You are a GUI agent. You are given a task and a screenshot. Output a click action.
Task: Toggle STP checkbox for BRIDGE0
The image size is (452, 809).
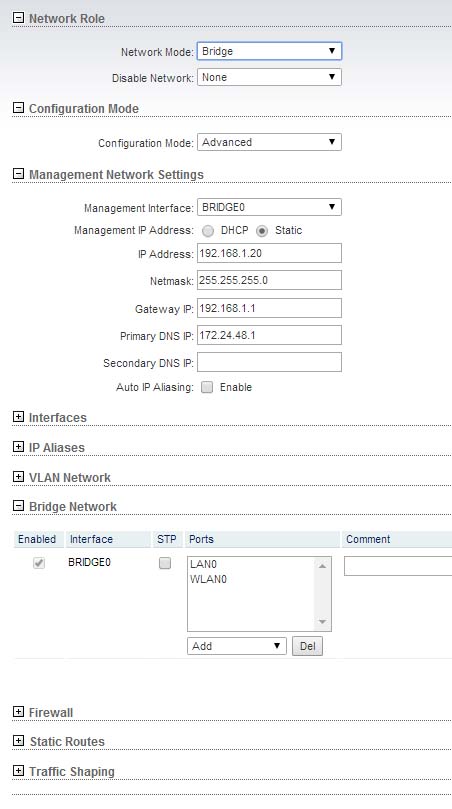pos(165,563)
